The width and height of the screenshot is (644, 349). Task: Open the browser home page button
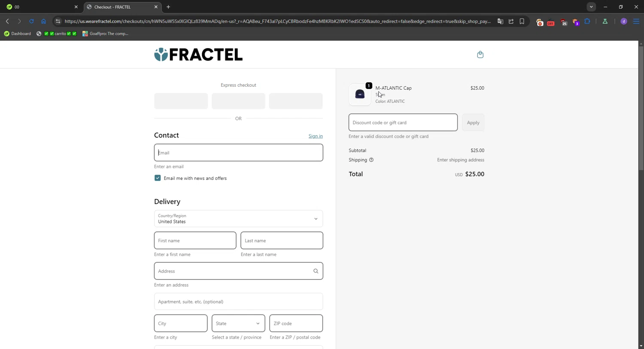pos(43,21)
